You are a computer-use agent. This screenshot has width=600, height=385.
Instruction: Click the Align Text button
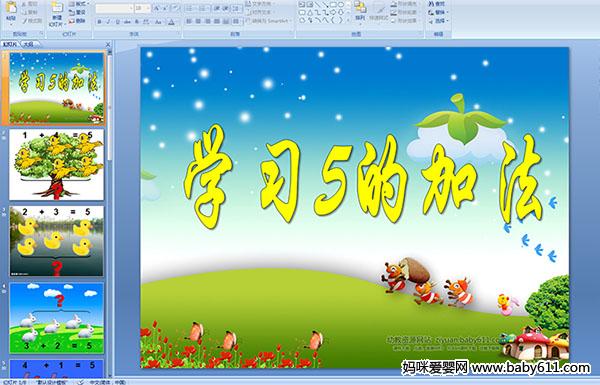tap(261, 12)
